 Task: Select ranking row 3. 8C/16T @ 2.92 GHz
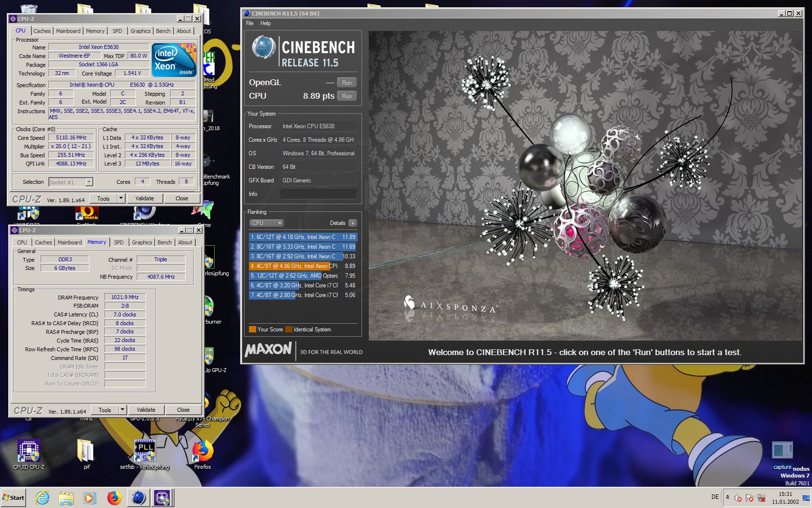pyautogui.click(x=303, y=256)
